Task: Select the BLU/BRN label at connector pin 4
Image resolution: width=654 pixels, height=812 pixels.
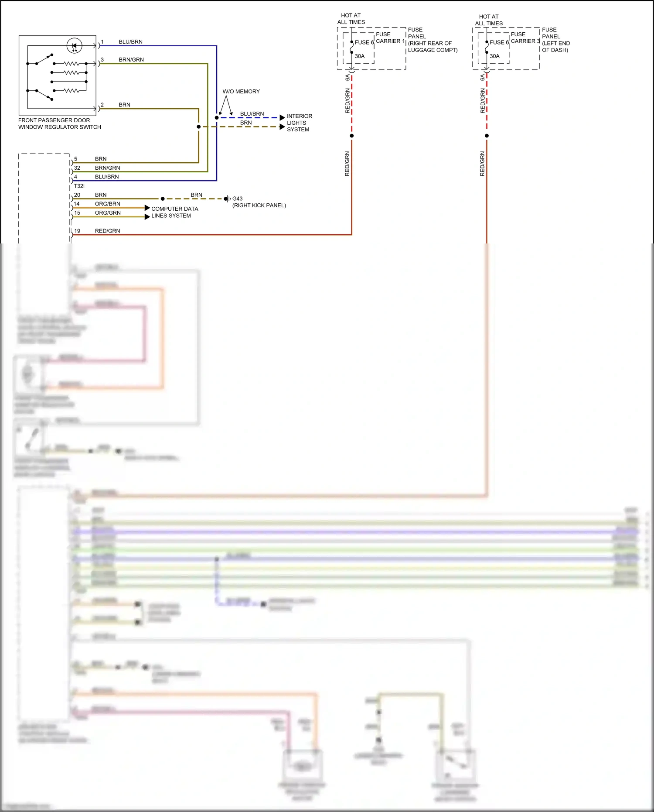Action: click(x=107, y=177)
